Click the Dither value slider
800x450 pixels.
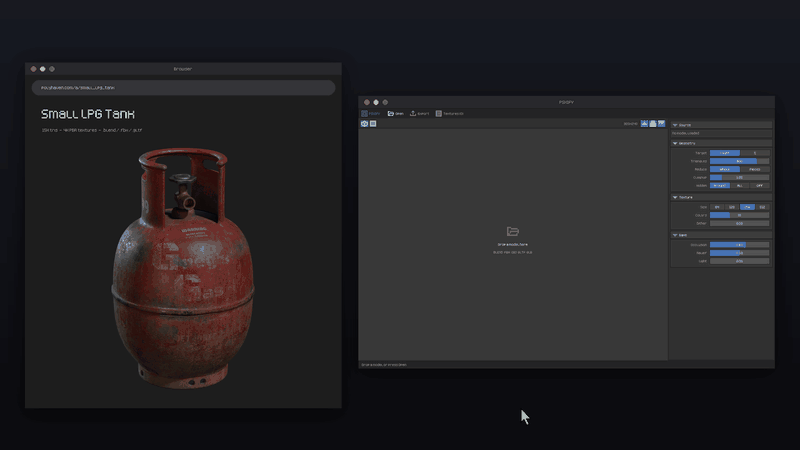[x=740, y=223]
